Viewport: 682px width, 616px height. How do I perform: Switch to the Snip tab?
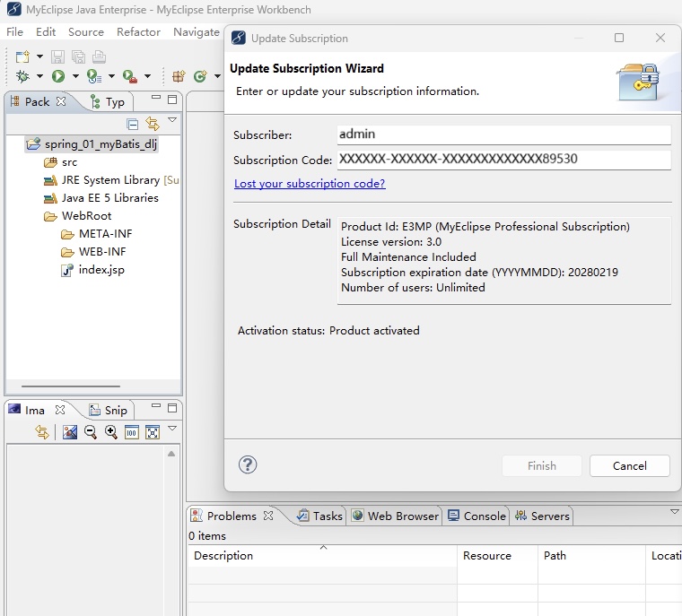[109, 411]
